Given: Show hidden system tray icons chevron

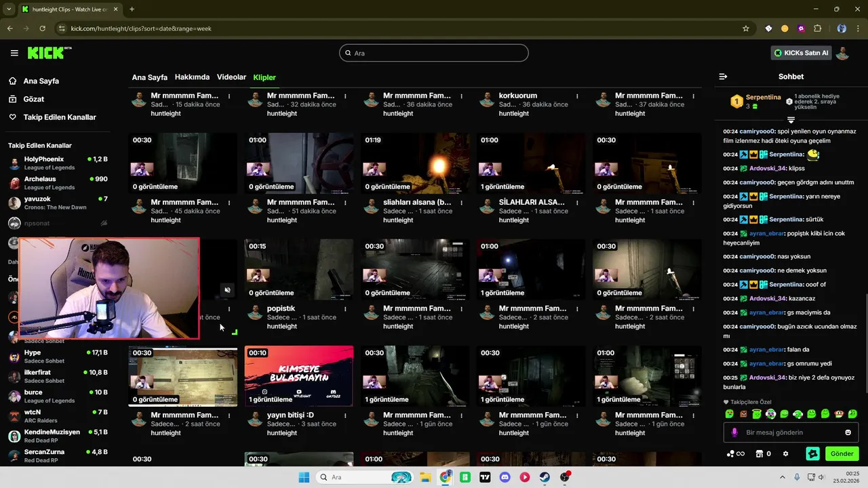Looking at the screenshot, I should (x=782, y=477).
